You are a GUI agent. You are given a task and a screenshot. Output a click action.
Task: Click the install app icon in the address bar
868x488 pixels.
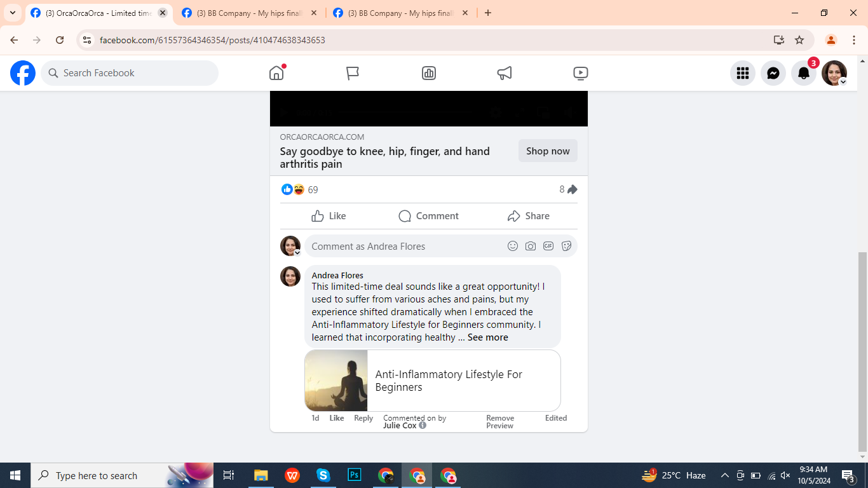(779, 40)
